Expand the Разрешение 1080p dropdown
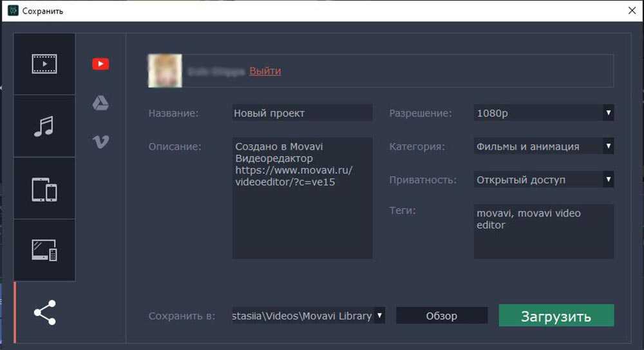The width and height of the screenshot is (644, 350). (544, 113)
